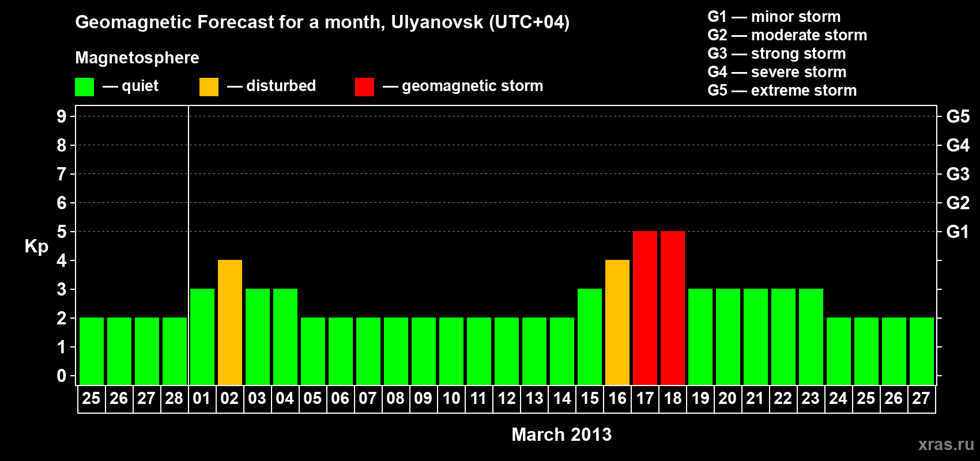The image size is (980, 461).
Task: Click the red bar for March 17
Action: 645,308
